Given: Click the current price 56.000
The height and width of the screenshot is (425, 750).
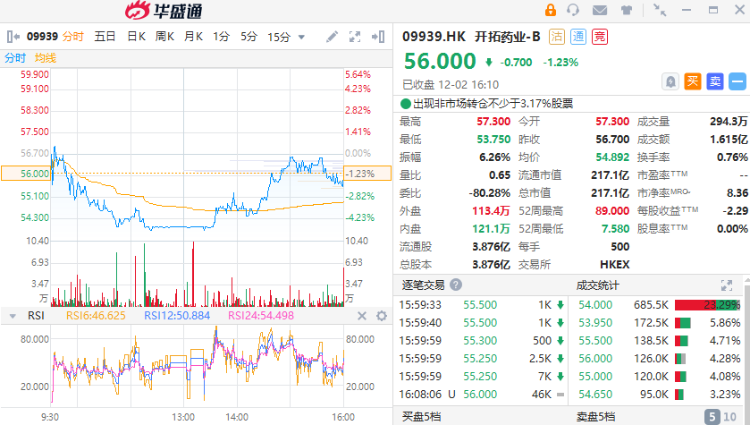Looking at the screenshot, I should point(440,61).
